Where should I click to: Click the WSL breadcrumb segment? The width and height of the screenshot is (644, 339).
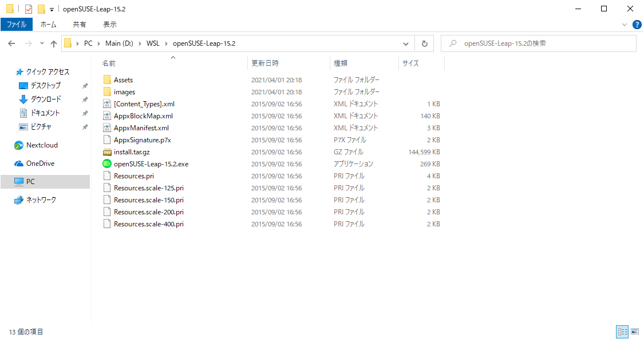153,43
